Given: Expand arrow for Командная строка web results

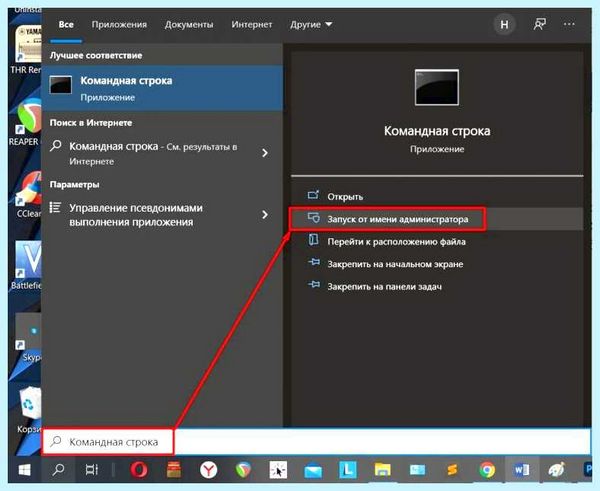Looking at the screenshot, I should click(x=265, y=153).
